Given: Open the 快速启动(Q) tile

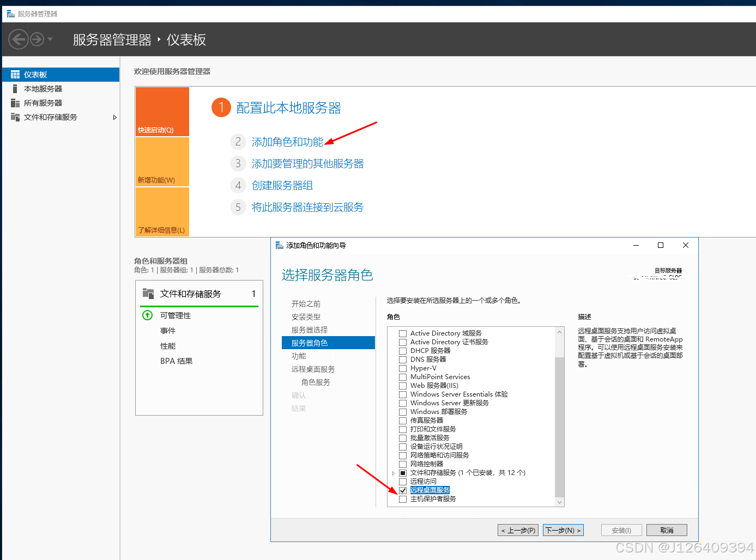Looking at the screenshot, I should tap(162, 112).
